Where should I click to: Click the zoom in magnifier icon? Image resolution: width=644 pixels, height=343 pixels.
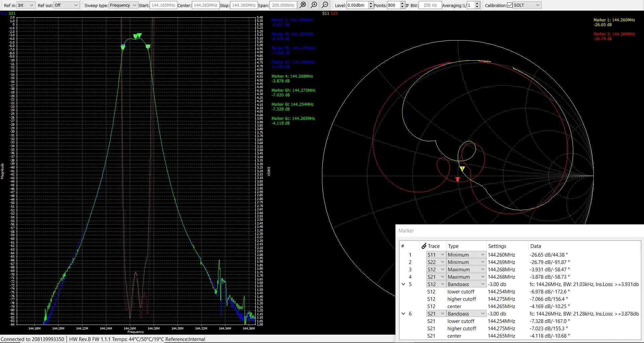coord(314,5)
